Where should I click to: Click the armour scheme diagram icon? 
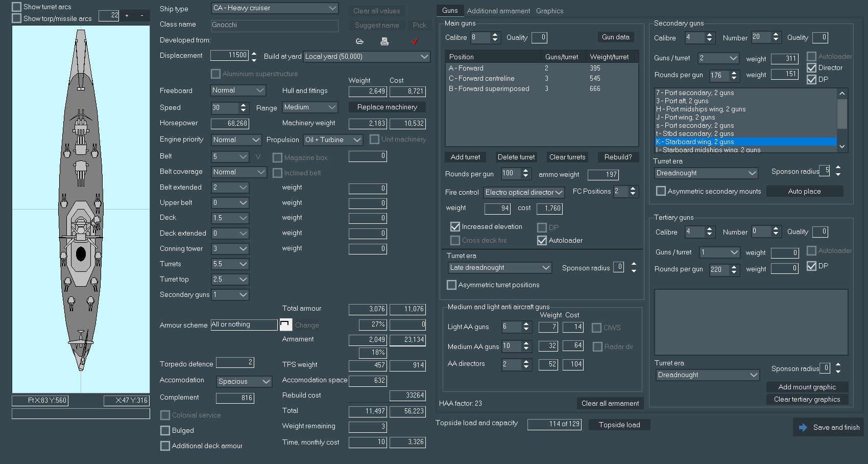286,324
